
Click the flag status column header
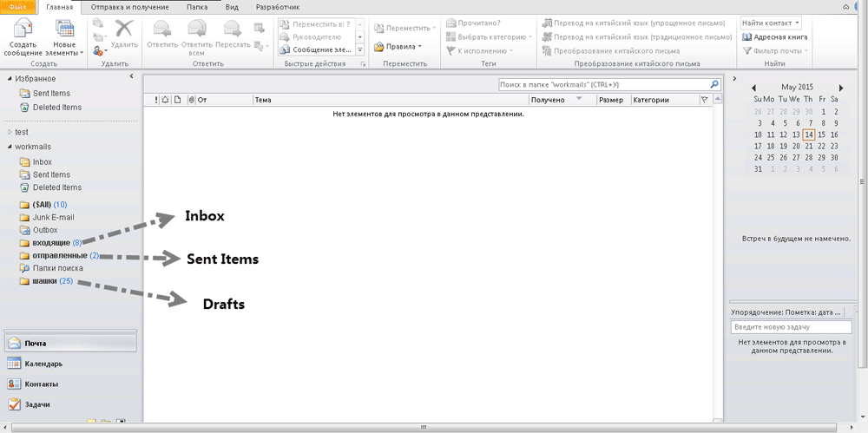[704, 100]
